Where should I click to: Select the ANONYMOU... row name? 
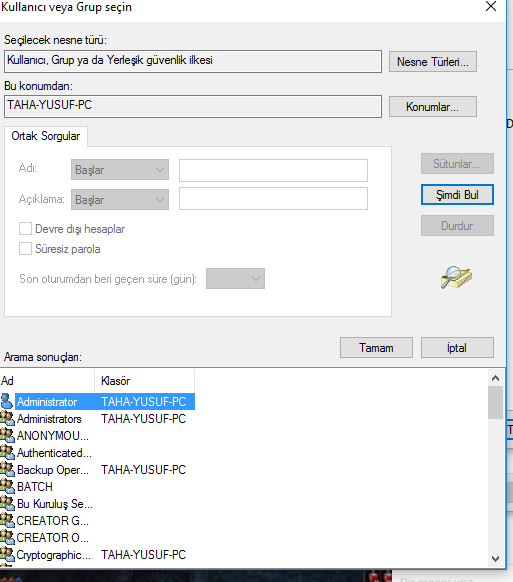tap(53, 436)
